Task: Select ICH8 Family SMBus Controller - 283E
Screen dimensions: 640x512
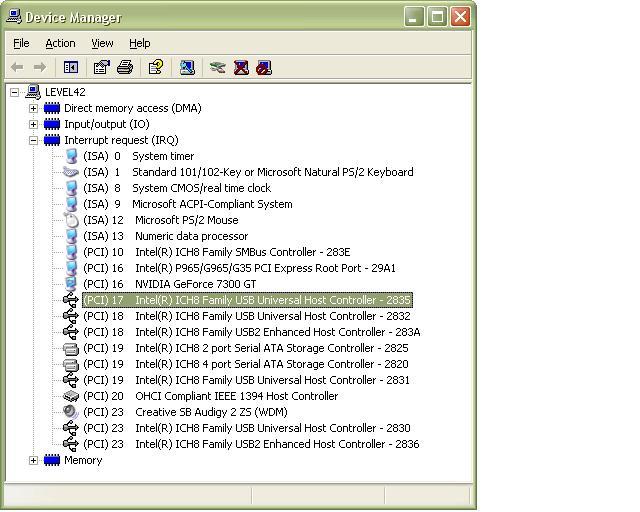Action: point(217,252)
